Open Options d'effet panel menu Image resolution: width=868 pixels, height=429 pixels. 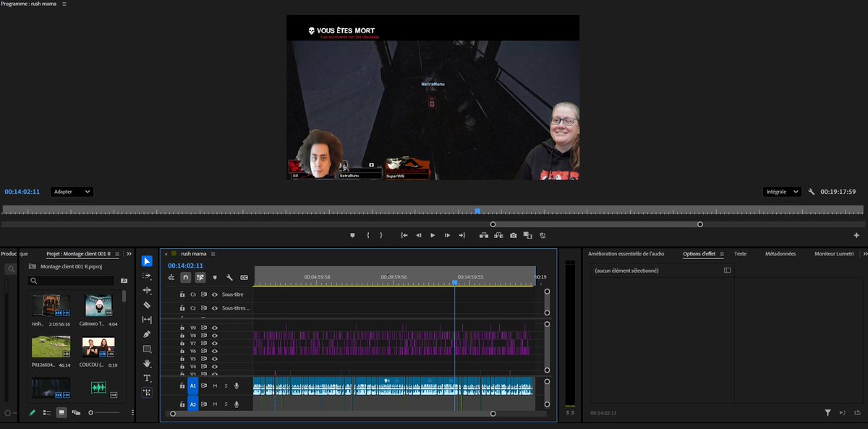[722, 254]
